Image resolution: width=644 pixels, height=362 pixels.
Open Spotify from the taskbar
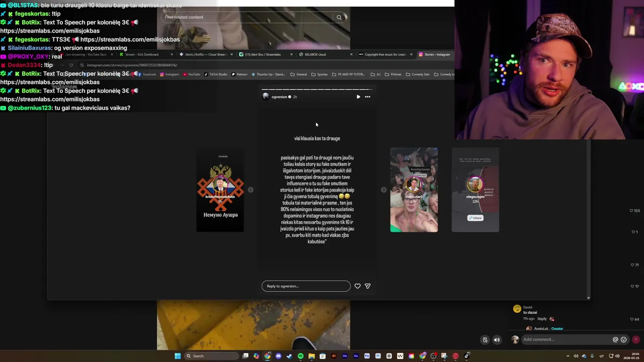click(x=300, y=356)
